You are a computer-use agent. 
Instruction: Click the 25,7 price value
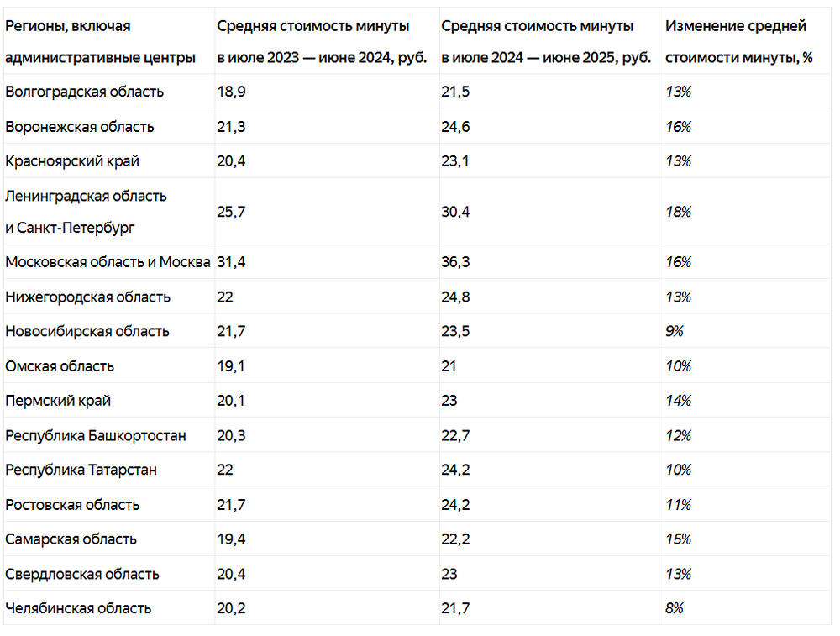coord(231,212)
